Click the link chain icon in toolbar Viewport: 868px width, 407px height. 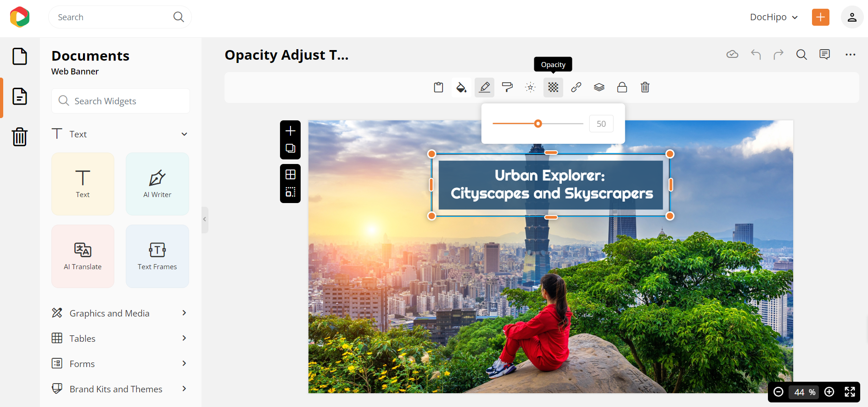(x=576, y=87)
